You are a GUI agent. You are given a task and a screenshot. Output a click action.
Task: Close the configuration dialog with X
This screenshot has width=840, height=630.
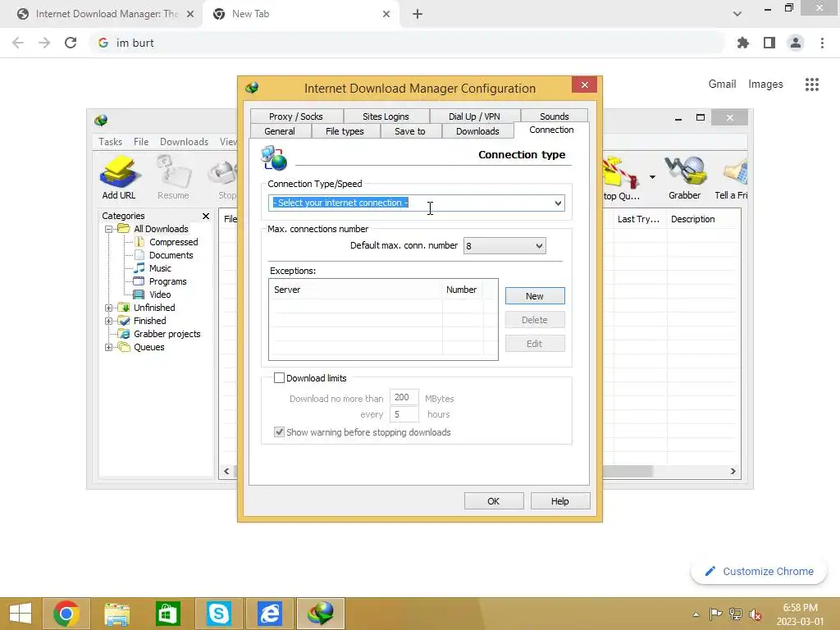(584, 84)
